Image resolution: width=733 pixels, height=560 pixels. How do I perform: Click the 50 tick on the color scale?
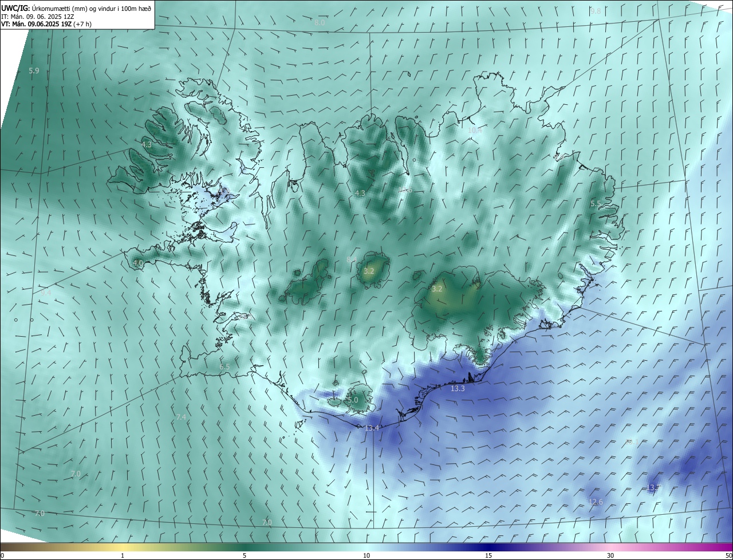[x=728, y=555]
